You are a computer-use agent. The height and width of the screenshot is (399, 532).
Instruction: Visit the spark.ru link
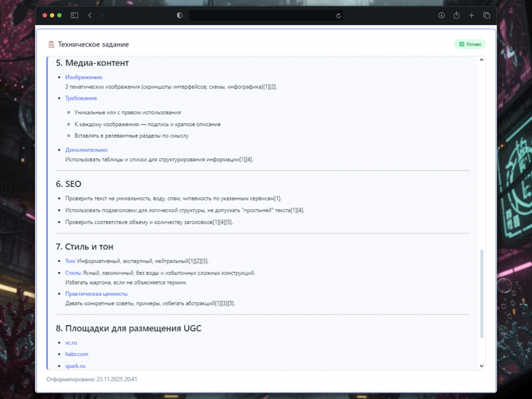click(75, 366)
